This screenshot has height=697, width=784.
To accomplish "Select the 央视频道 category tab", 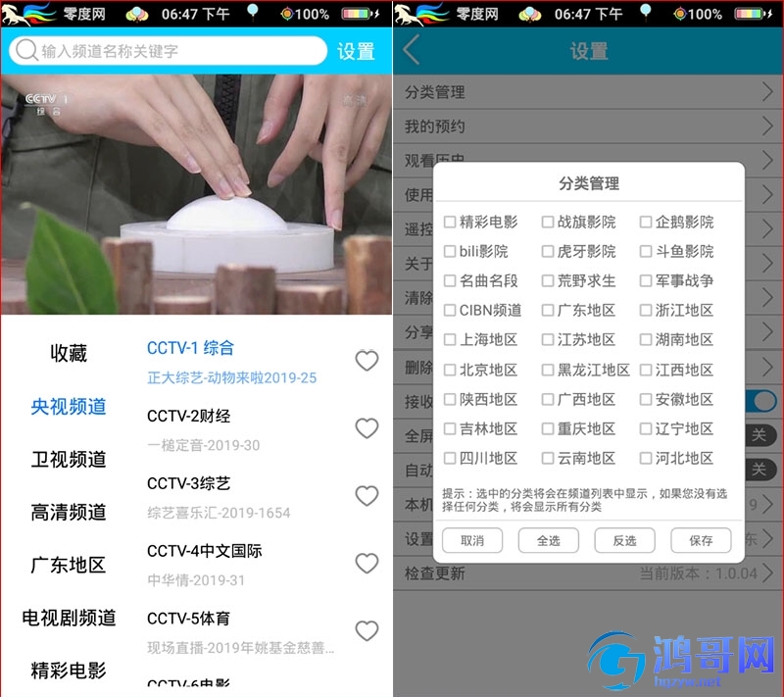I will pyautogui.click(x=69, y=407).
